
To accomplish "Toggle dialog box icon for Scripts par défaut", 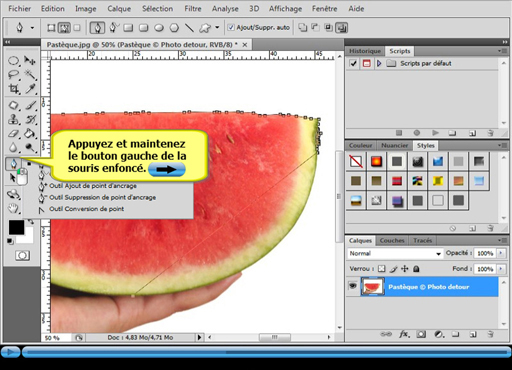I will 366,63.
